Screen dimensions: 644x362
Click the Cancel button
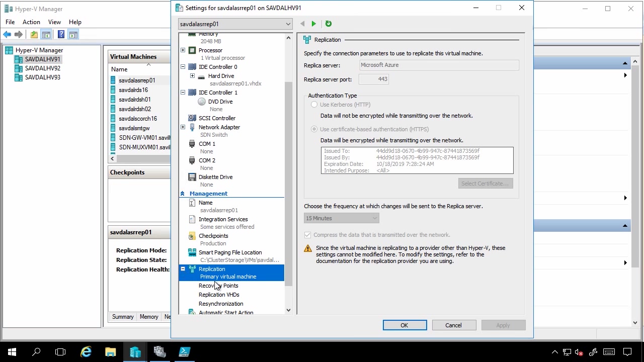click(453, 325)
